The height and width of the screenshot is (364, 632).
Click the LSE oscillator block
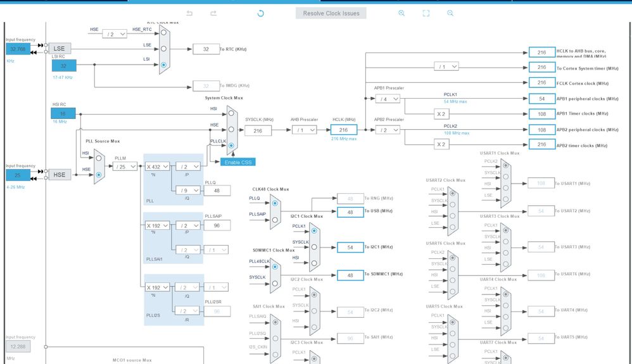click(x=60, y=48)
